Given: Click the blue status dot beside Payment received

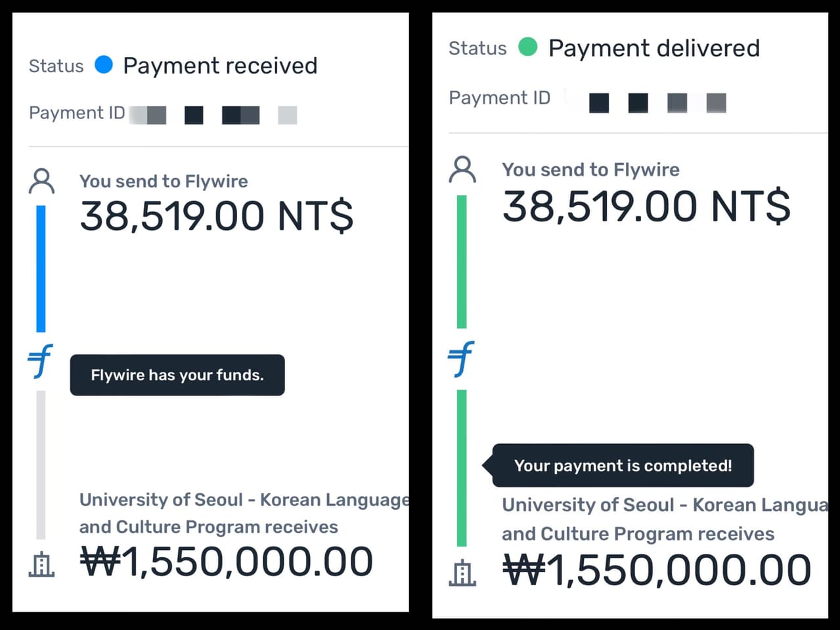Looking at the screenshot, I should [104, 64].
